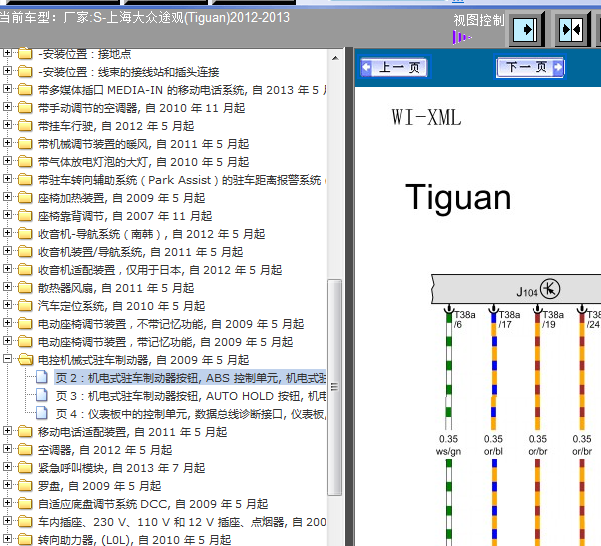Click the ws/gn wire at T38a/6
Viewport: 601px width, 546px height.
coord(448,370)
